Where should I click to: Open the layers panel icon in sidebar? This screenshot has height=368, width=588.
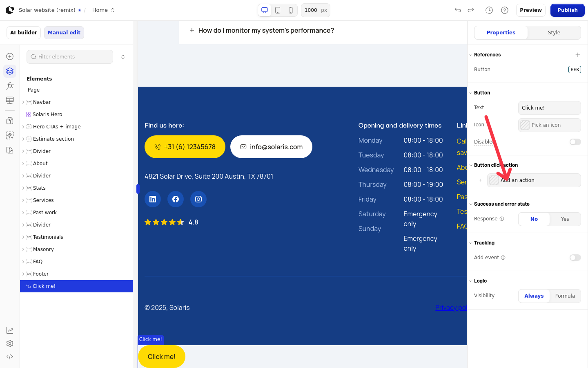10,71
